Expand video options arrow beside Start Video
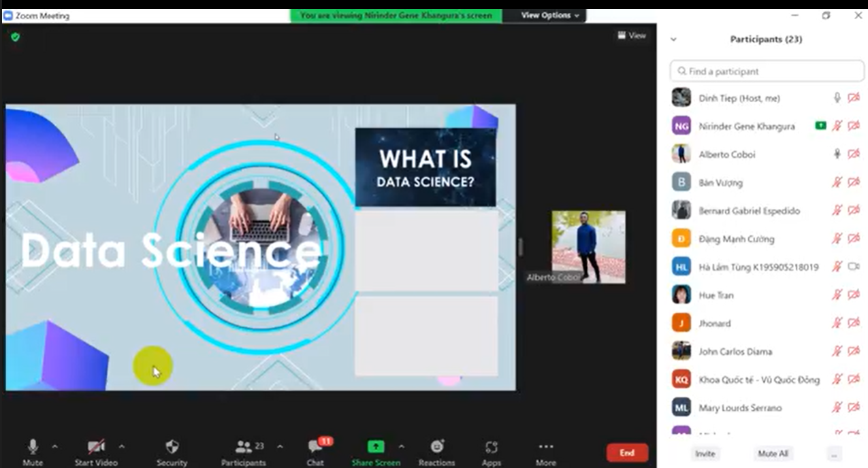Viewport: 868px width, 468px height. coord(122,447)
